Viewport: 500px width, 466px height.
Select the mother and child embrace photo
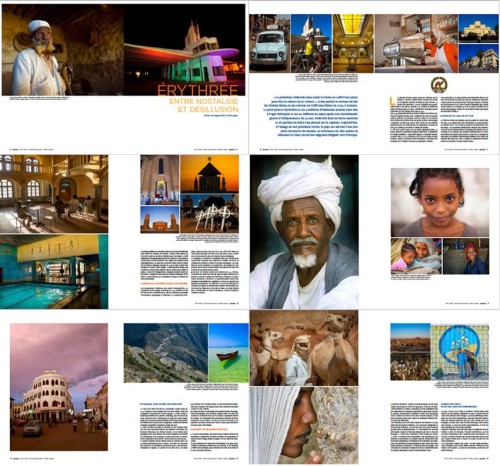[x=416, y=256]
